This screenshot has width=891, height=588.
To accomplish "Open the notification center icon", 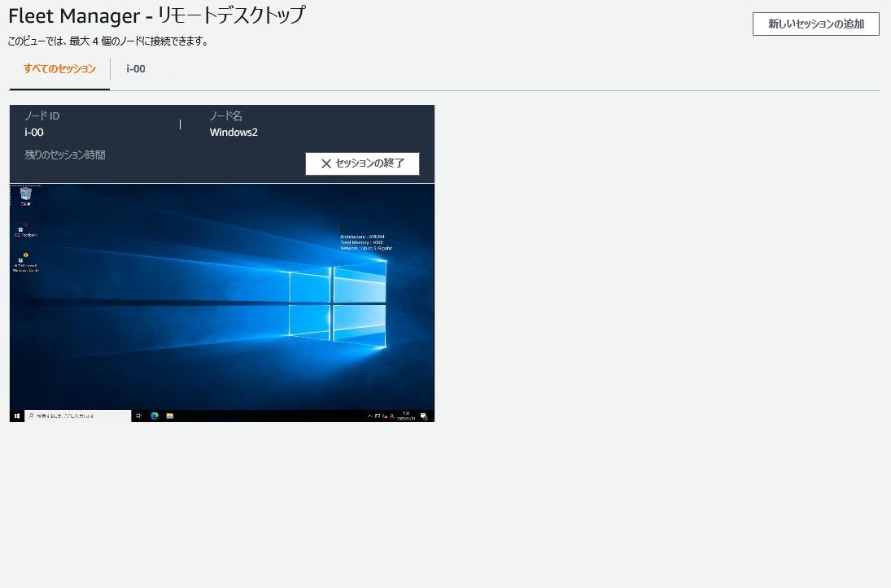I will (424, 416).
